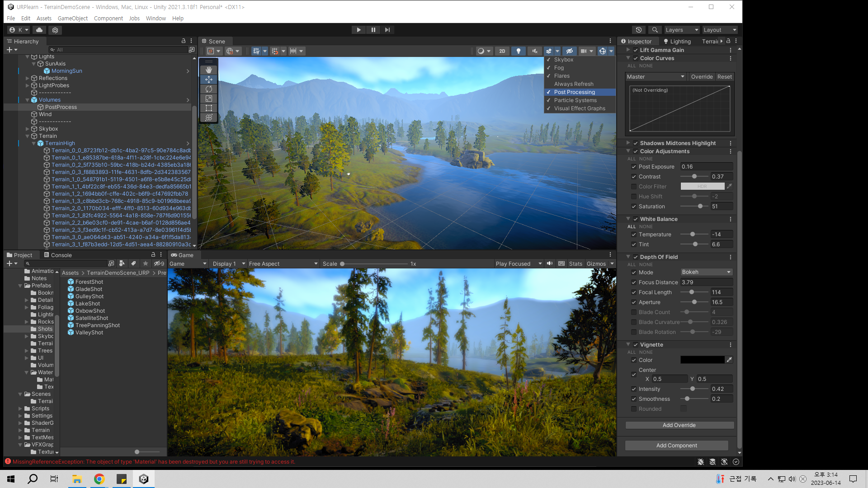This screenshot has height=488, width=868.
Task: Switch to the Lighting tab
Action: (677, 41)
